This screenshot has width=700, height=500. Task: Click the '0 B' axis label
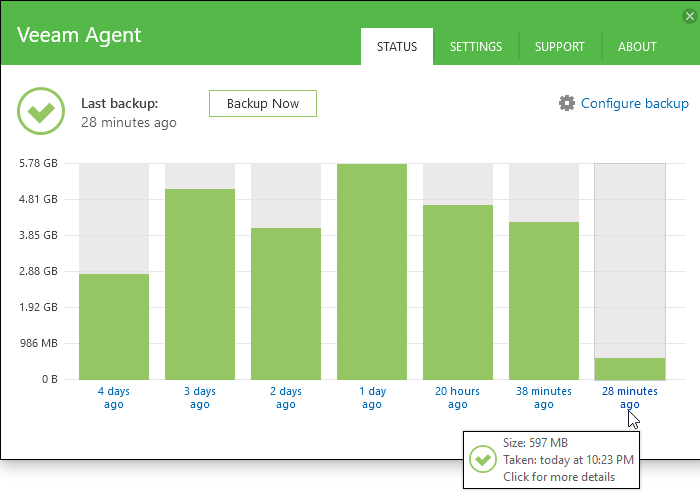pyautogui.click(x=50, y=379)
